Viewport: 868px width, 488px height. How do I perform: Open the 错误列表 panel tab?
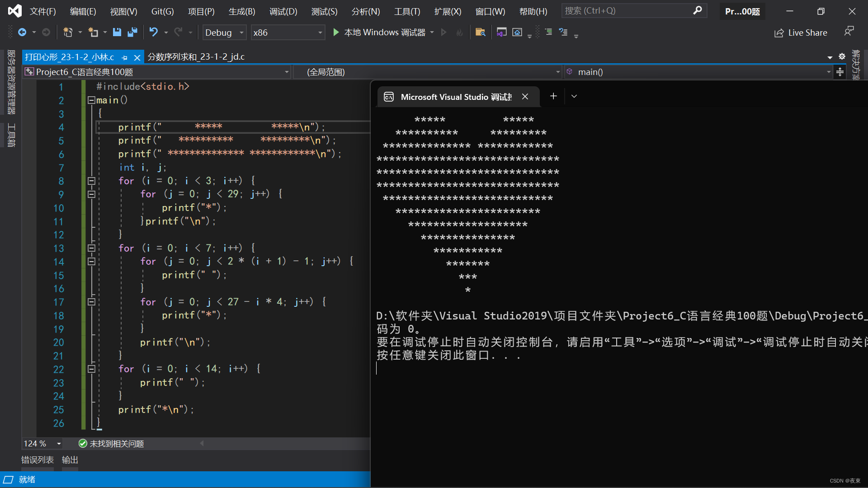click(x=38, y=460)
